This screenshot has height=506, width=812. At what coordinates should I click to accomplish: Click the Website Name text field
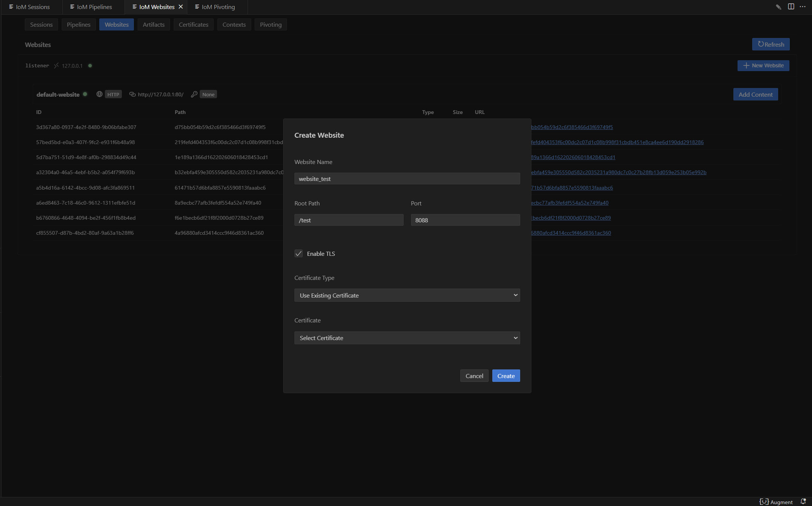407,179
